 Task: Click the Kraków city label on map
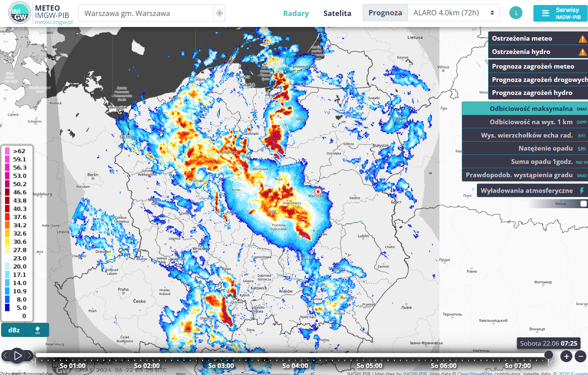tap(286, 291)
